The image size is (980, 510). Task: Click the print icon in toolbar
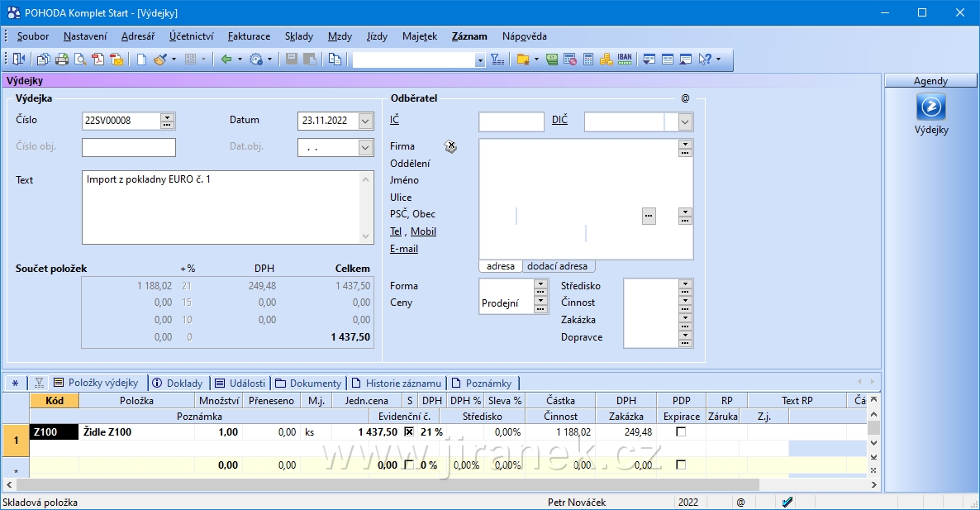point(62,60)
